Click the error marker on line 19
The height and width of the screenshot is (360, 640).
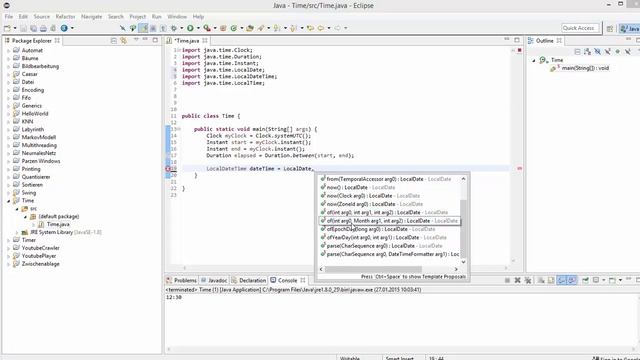[168, 169]
